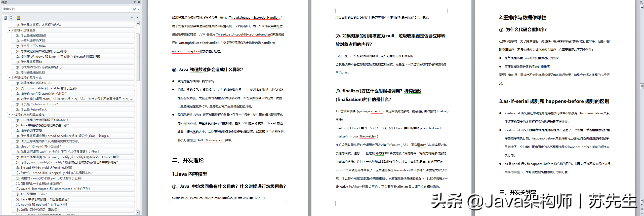The width and height of the screenshot is (644, 216).
Task: Select heading sleep() 和 wait() 有什么区别
Action: [73, 147]
